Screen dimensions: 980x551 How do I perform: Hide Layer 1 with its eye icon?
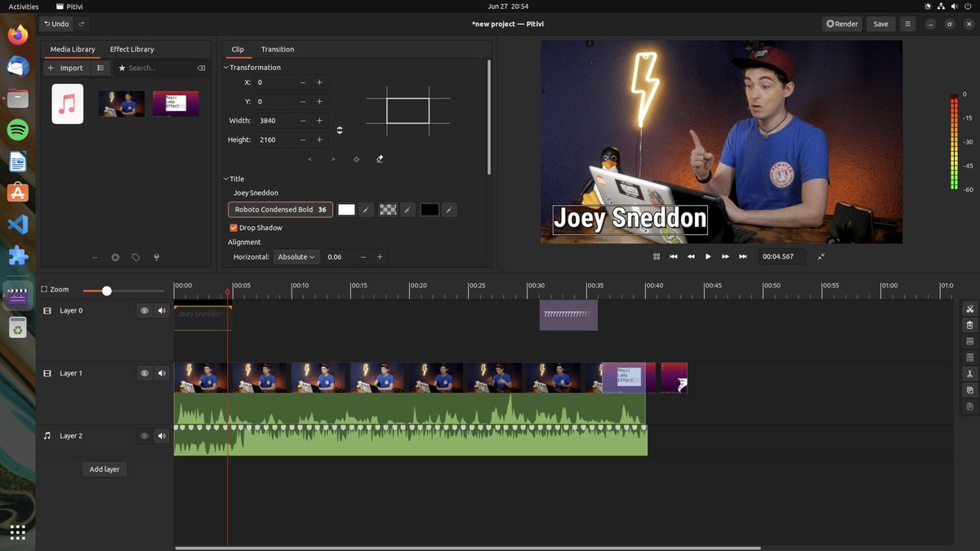pyautogui.click(x=145, y=373)
